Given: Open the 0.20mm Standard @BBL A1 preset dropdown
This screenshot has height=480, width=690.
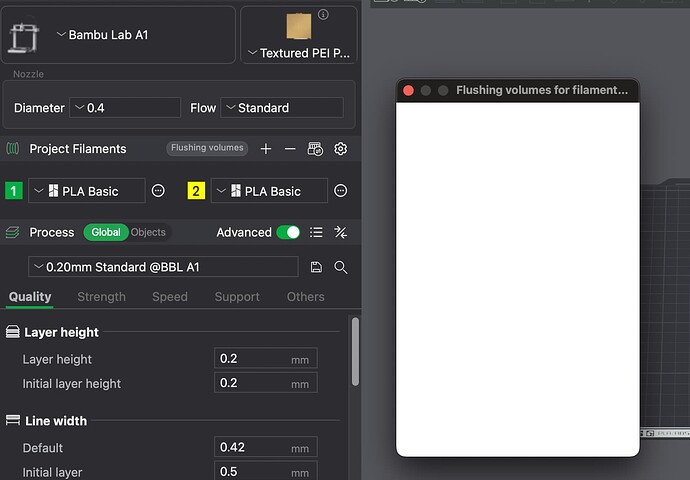Looking at the screenshot, I should click(x=163, y=267).
